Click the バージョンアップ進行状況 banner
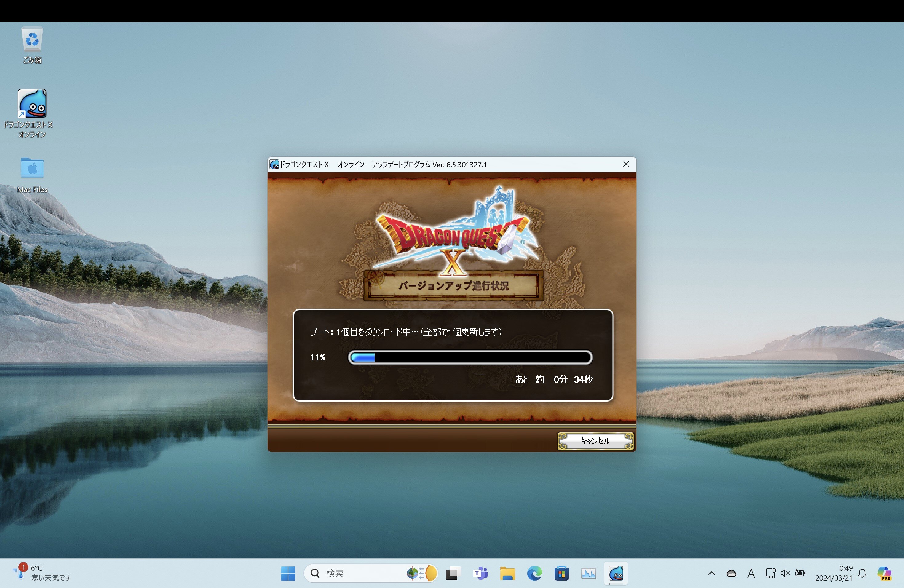The height and width of the screenshot is (588, 904). click(453, 286)
